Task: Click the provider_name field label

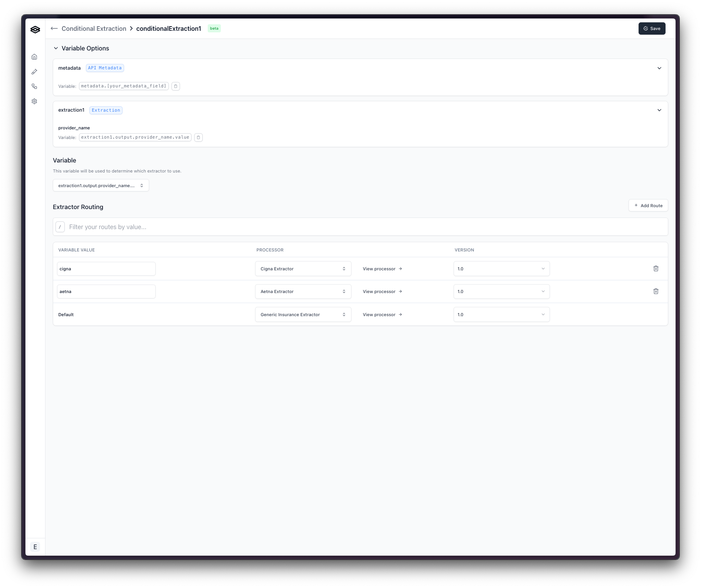Action: point(74,128)
